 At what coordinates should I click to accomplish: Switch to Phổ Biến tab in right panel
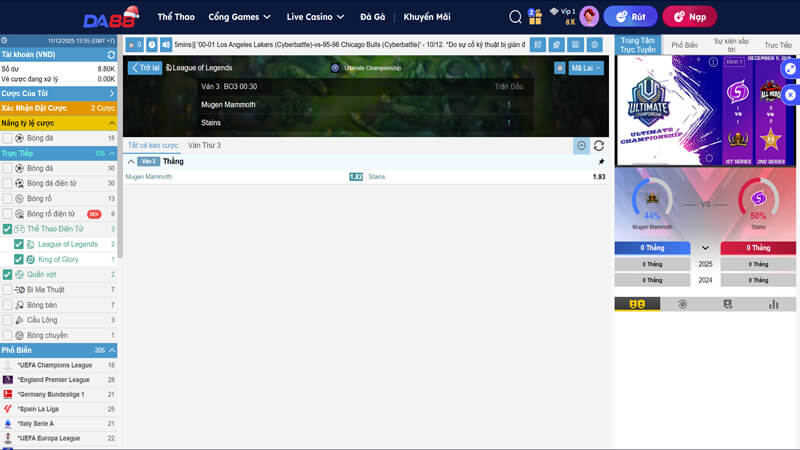[684, 45]
